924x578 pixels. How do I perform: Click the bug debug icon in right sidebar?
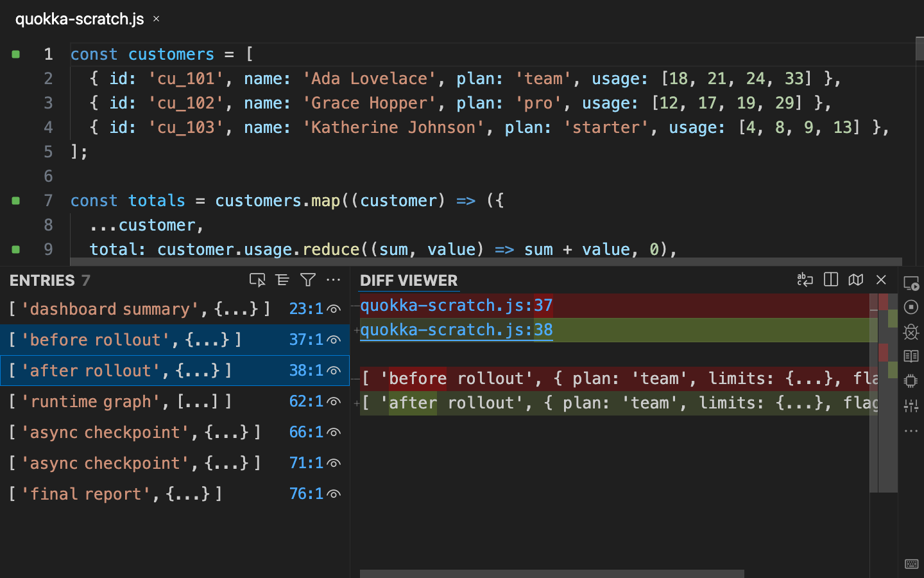[x=911, y=331]
